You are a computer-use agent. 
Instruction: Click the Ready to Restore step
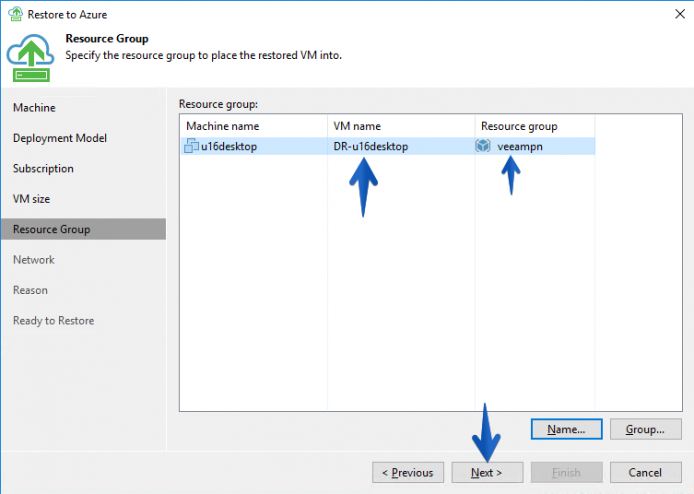click(x=54, y=320)
